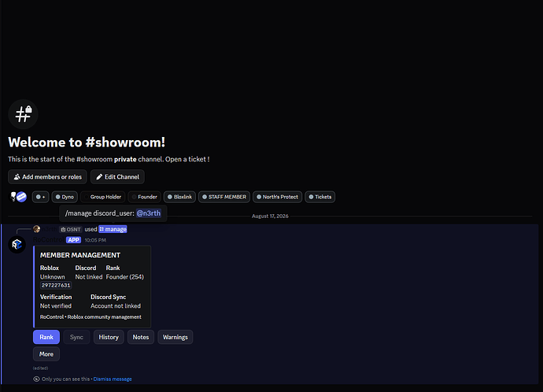Click the member avatars beside role chips

18,197
